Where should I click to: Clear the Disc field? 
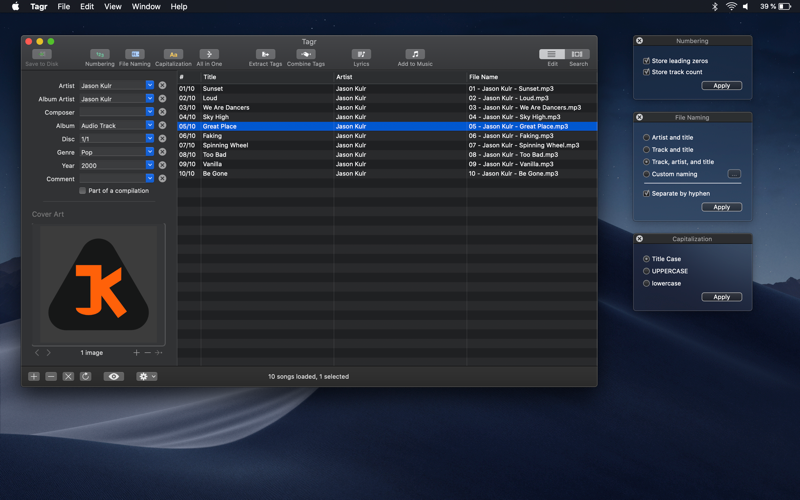tap(162, 138)
